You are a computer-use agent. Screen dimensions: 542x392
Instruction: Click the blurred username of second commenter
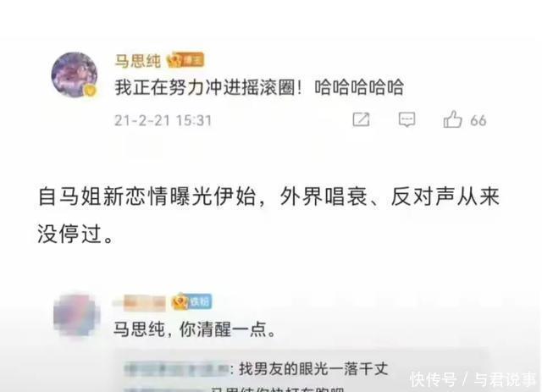tap(140, 302)
